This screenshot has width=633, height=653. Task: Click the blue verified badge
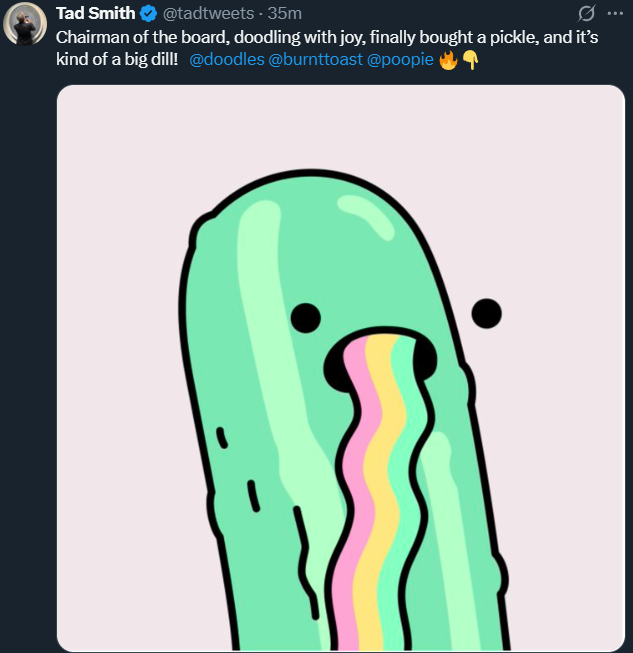point(148,14)
